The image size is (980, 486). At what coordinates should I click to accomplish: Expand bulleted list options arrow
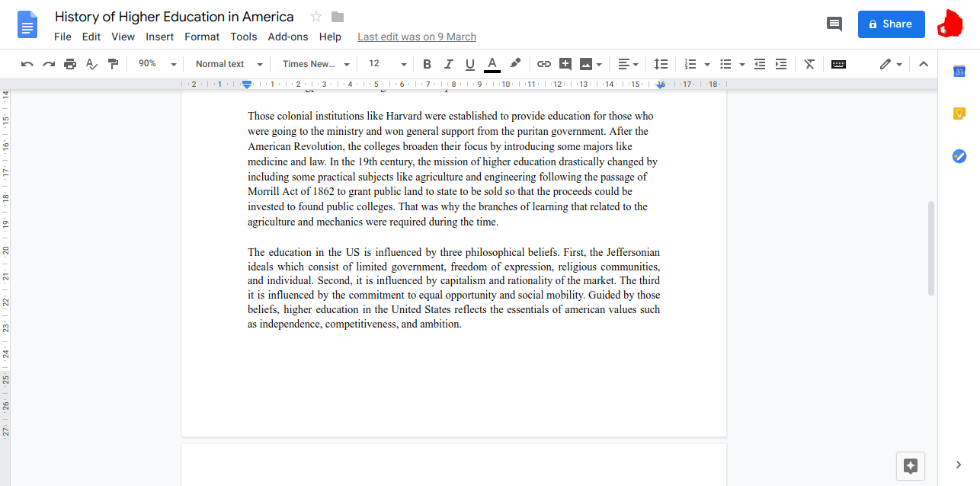coord(742,64)
